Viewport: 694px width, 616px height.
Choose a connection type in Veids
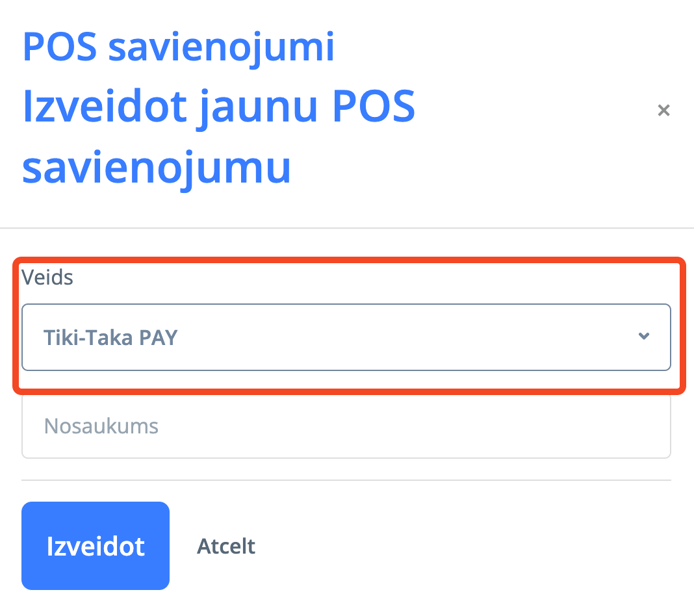[x=346, y=337]
